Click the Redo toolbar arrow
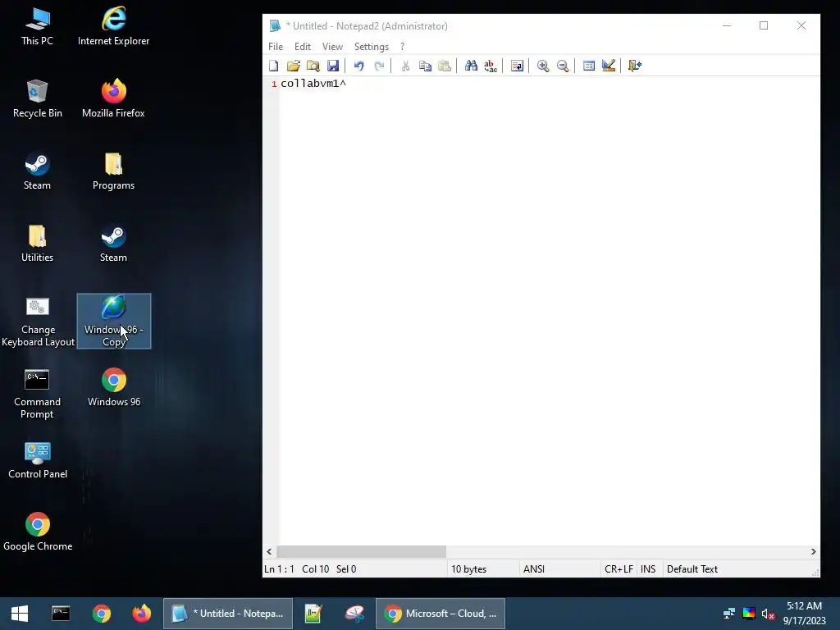This screenshot has height=630, width=840. (379, 66)
